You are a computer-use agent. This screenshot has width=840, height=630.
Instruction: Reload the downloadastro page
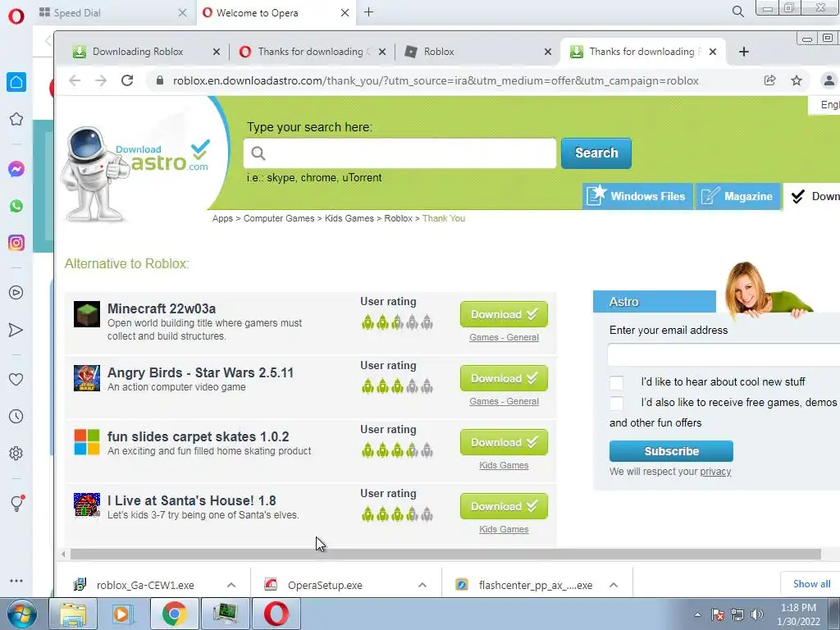pos(127,80)
